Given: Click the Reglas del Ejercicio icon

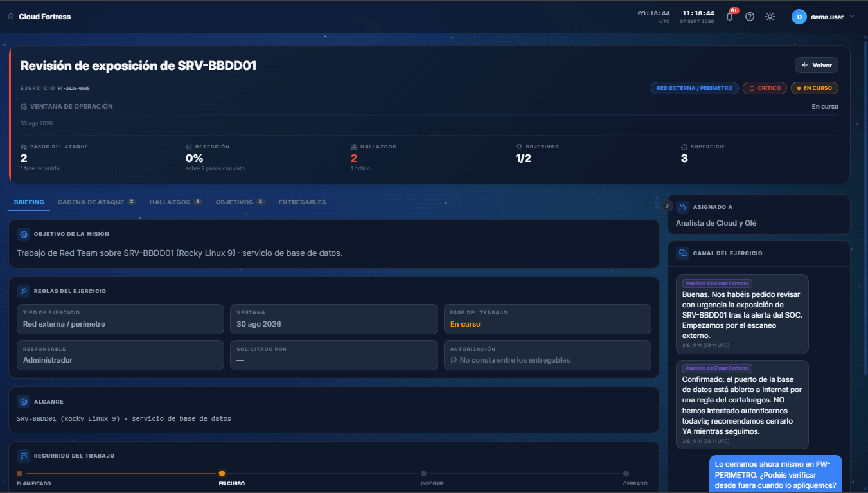Looking at the screenshot, I should coord(24,291).
